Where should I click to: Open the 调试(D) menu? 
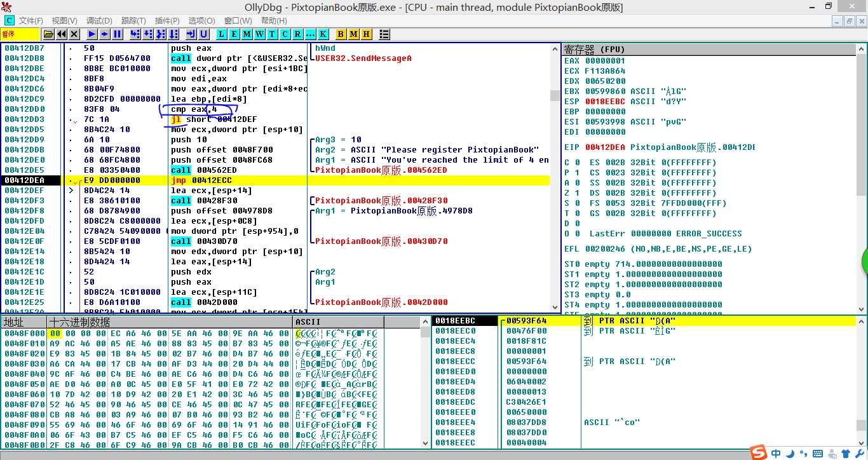(x=99, y=21)
